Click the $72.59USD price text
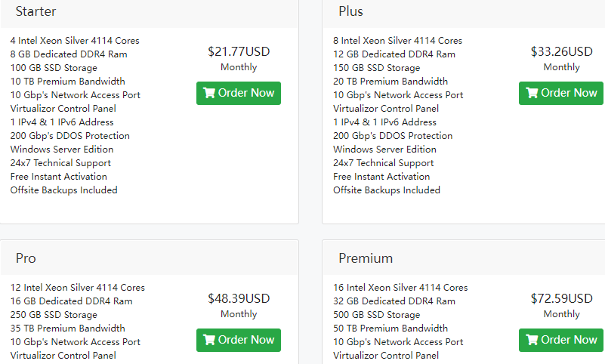Screen dimensions: 605x364 (561, 299)
